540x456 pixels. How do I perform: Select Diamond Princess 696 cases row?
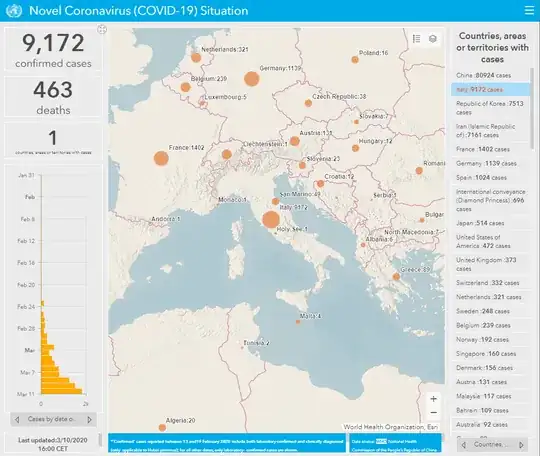[491, 200]
